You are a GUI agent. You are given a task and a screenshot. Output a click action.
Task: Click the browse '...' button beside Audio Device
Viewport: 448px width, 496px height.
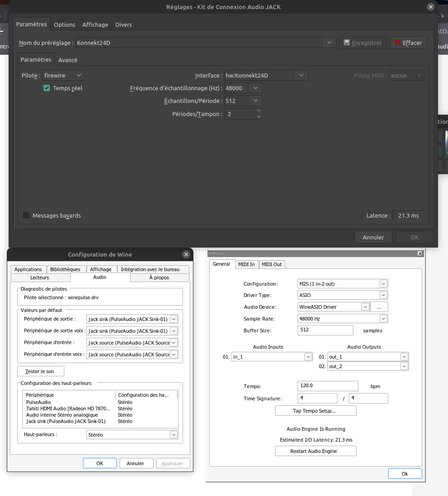pyautogui.click(x=379, y=307)
